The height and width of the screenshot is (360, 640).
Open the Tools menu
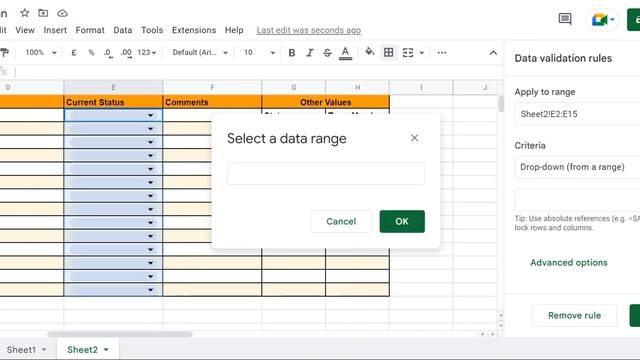pos(152,30)
